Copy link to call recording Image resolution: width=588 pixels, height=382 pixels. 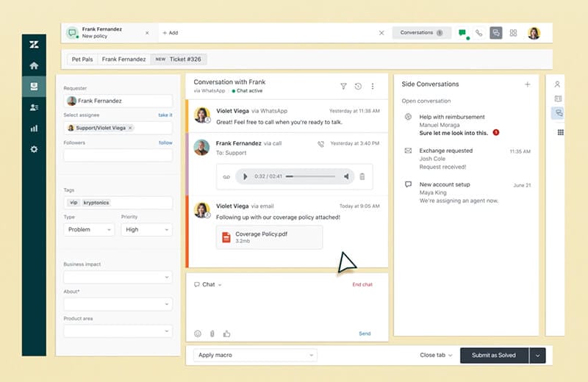[226, 176]
